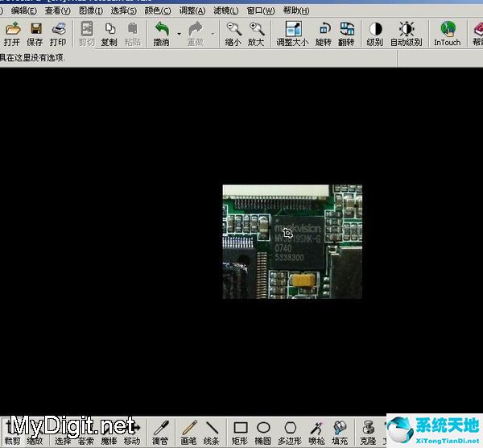The width and height of the screenshot is (483, 448).
Task: Apply 自动级别 auto levels
Action: (x=407, y=34)
